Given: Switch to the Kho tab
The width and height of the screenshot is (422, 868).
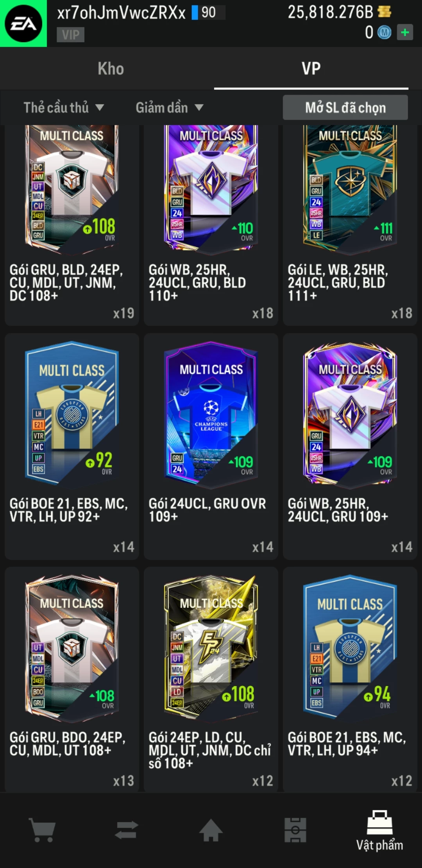Looking at the screenshot, I should (111, 69).
